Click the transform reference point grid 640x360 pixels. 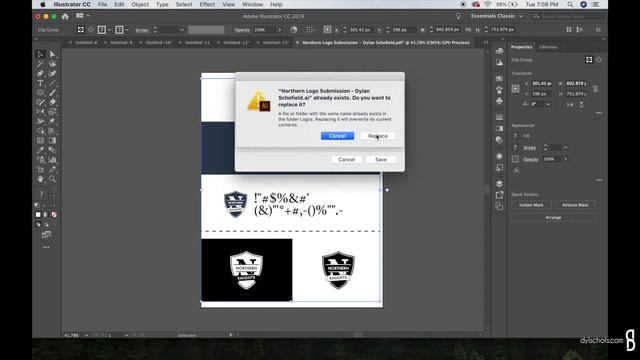[x=516, y=89]
